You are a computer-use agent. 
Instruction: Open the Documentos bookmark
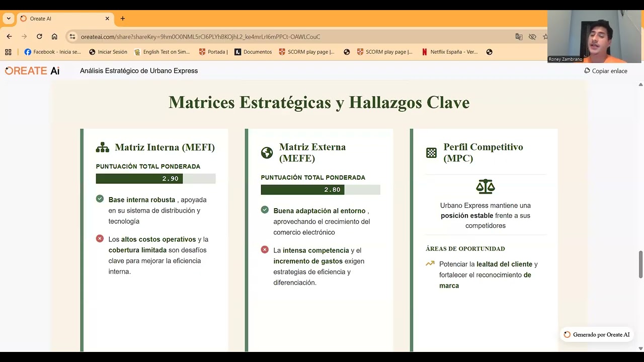pos(253,52)
